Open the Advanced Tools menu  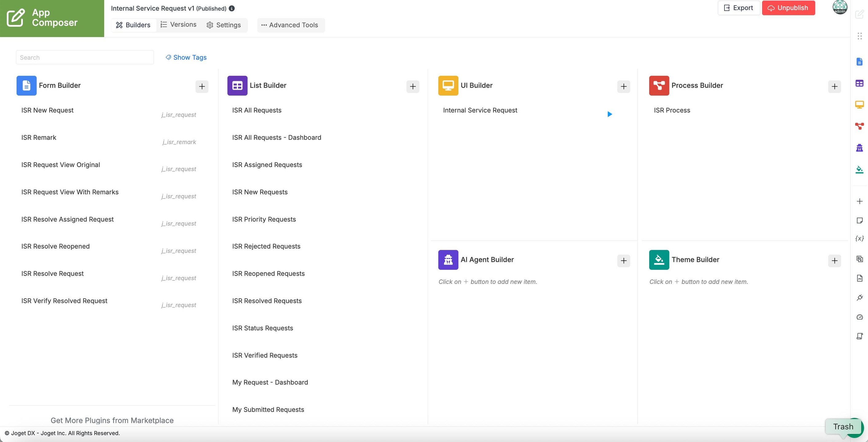click(x=290, y=25)
